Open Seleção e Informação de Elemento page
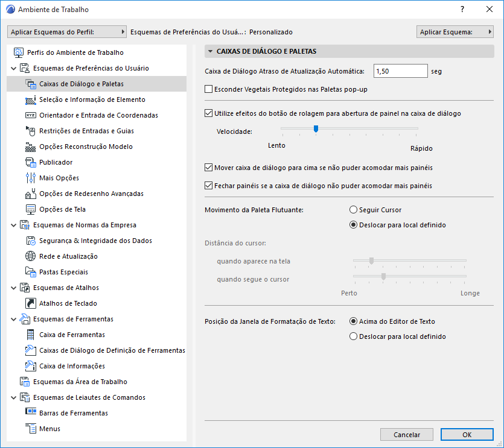504x448 pixels. [x=92, y=99]
